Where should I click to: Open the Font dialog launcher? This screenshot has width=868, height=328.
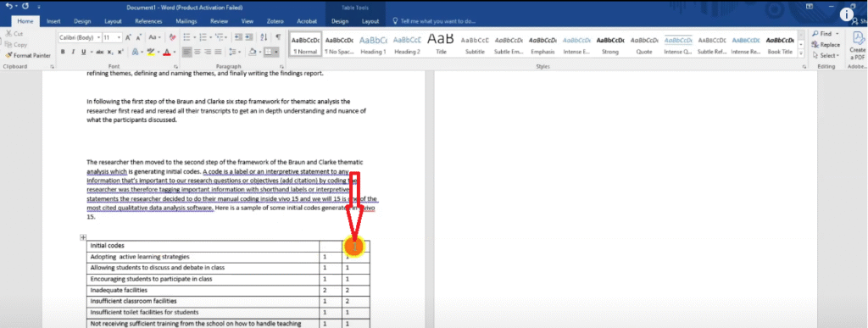(x=175, y=66)
